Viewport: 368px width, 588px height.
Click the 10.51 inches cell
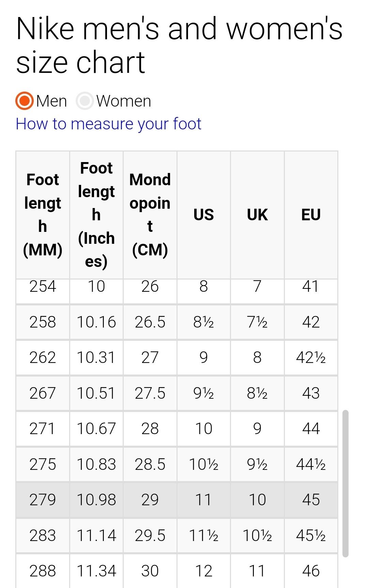(96, 393)
